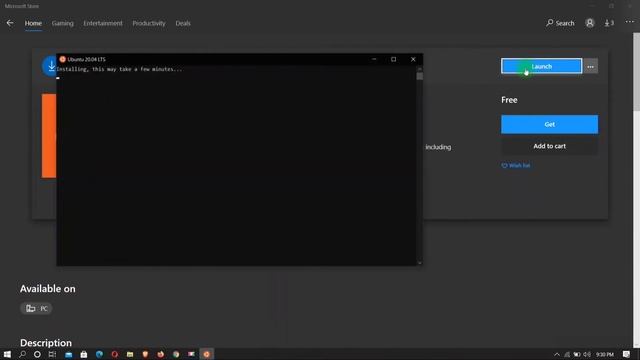This screenshot has width=640, height=360.
Task: Click the orange Ubuntu app tile
Action: [49, 136]
